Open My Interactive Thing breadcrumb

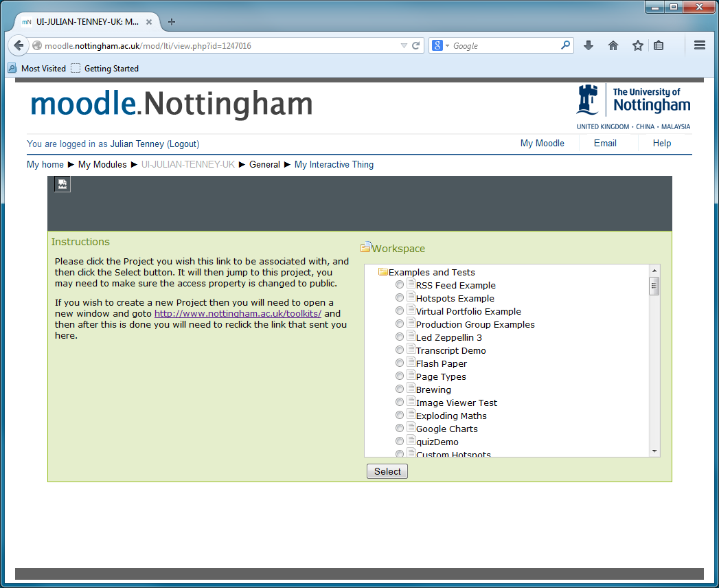click(x=334, y=165)
